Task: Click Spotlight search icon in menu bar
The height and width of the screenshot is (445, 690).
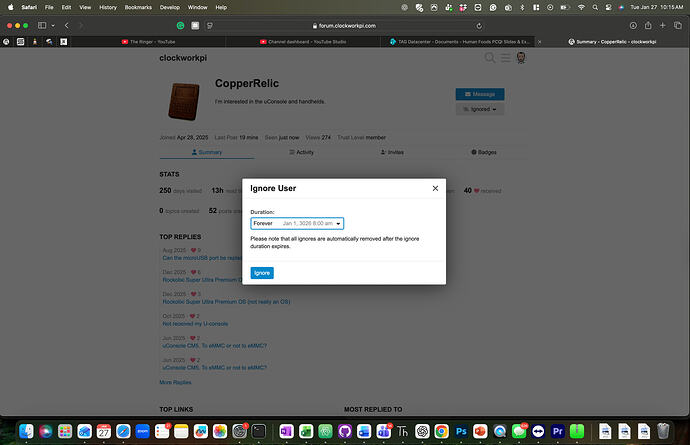Action: [595, 7]
